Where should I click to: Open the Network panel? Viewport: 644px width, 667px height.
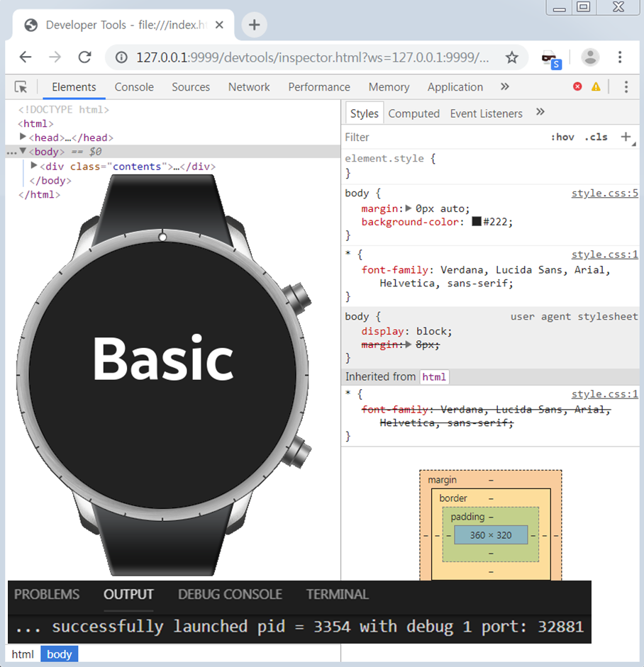[x=249, y=86]
